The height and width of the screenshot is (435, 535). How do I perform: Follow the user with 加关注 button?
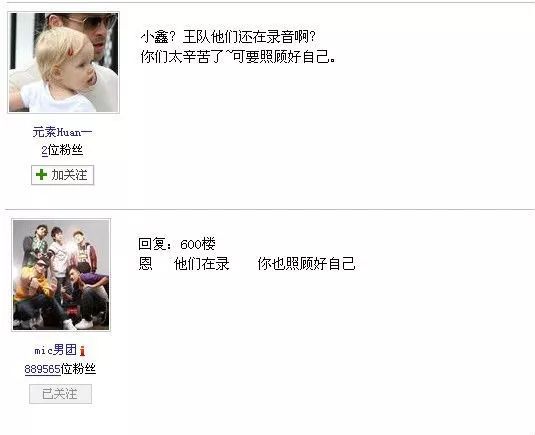[62, 175]
